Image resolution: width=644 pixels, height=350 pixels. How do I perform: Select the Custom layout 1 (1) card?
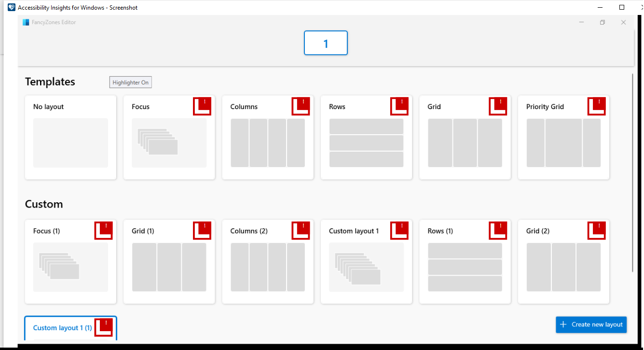tap(70, 329)
